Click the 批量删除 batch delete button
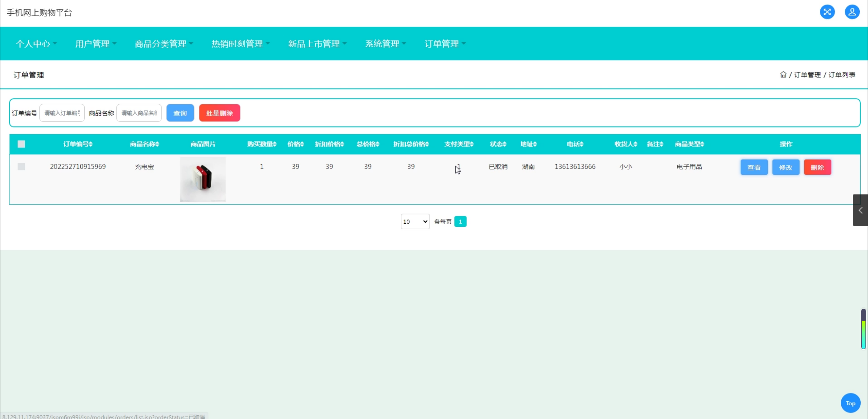The image size is (868, 419). pyautogui.click(x=219, y=113)
